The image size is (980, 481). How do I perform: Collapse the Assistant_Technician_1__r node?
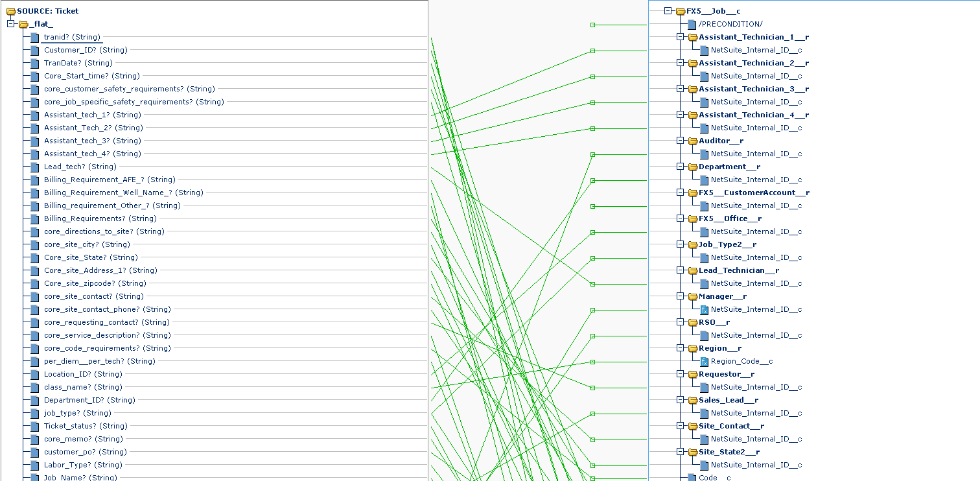click(680, 37)
